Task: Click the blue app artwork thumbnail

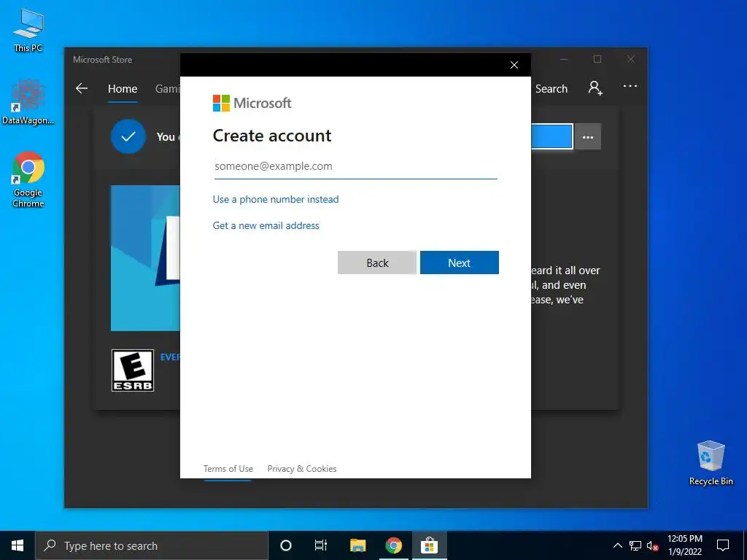Action: pyautogui.click(x=145, y=258)
